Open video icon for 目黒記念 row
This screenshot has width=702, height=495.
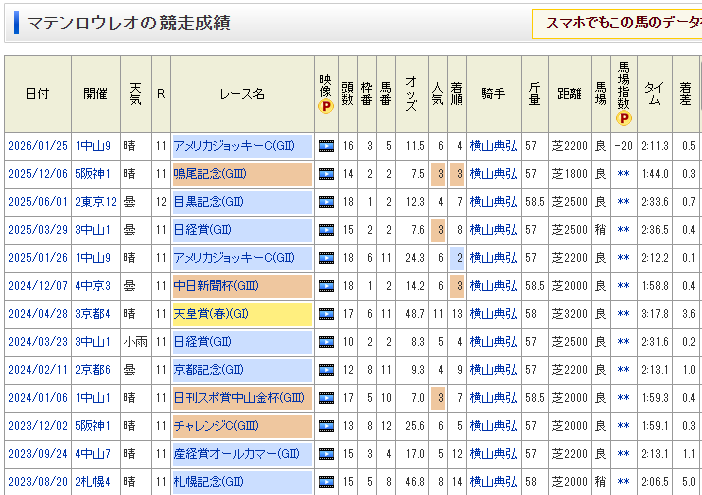pyautogui.click(x=326, y=202)
